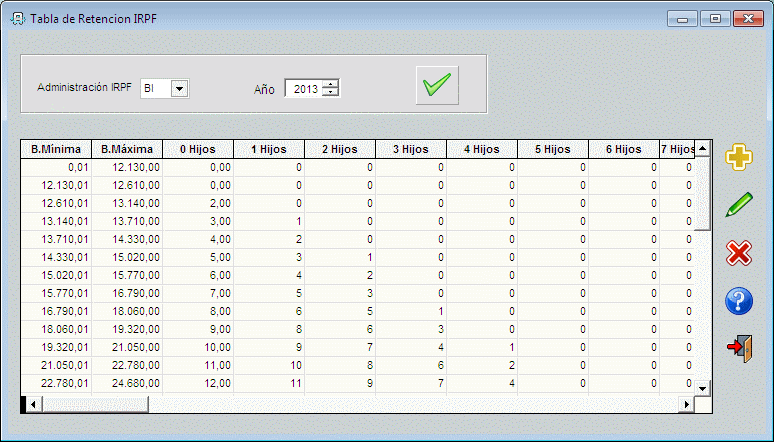
Task: Click the B.Máxima column header
Action: [127, 149]
